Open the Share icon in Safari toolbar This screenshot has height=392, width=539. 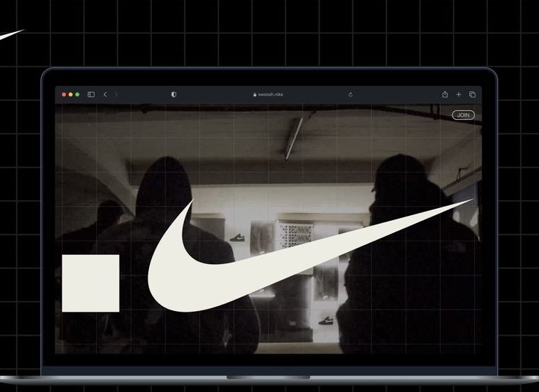[445, 94]
